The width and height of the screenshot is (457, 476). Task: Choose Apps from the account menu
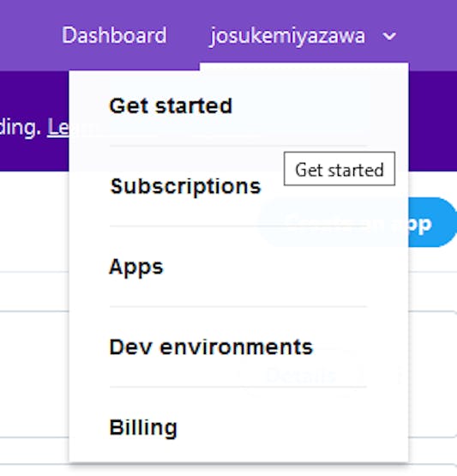[x=136, y=267]
